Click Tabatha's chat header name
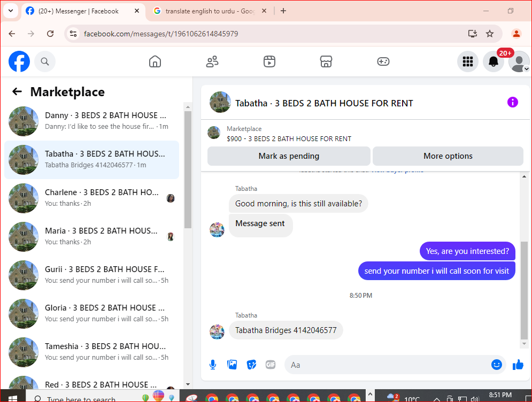This screenshot has height=402, width=532. click(324, 103)
